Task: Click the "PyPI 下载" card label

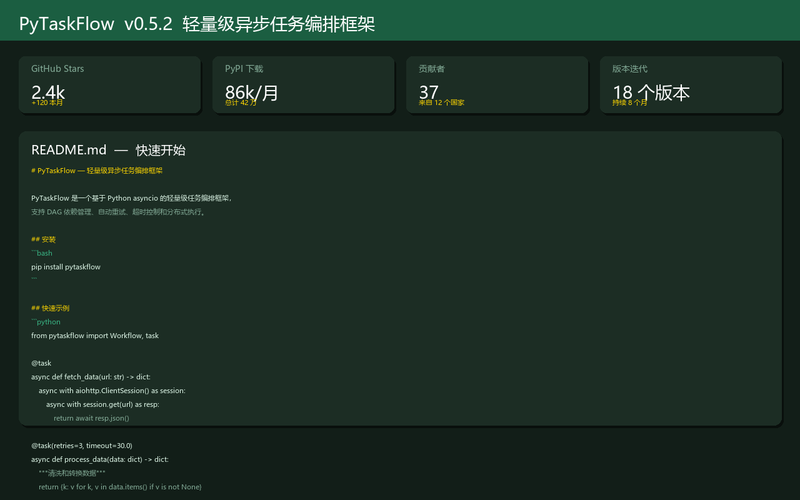Action: (244, 68)
